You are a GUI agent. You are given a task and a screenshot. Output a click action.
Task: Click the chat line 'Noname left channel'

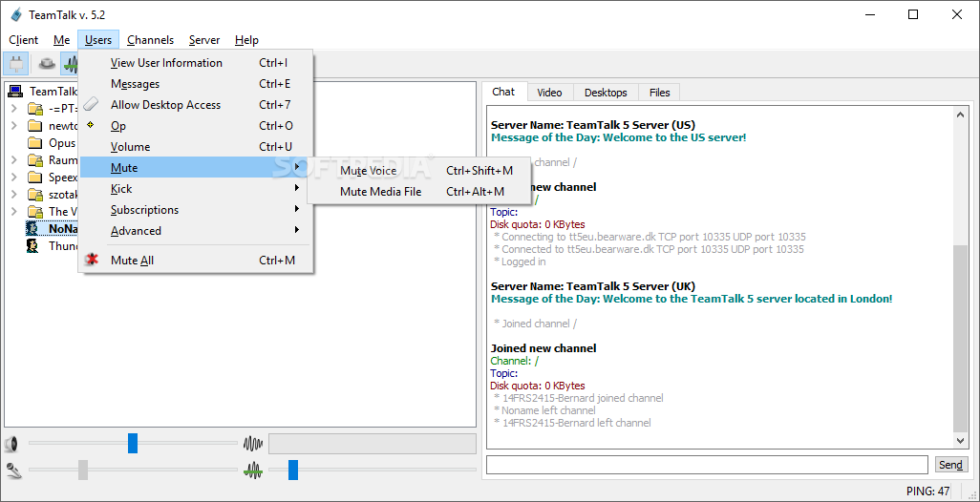[544, 410]
